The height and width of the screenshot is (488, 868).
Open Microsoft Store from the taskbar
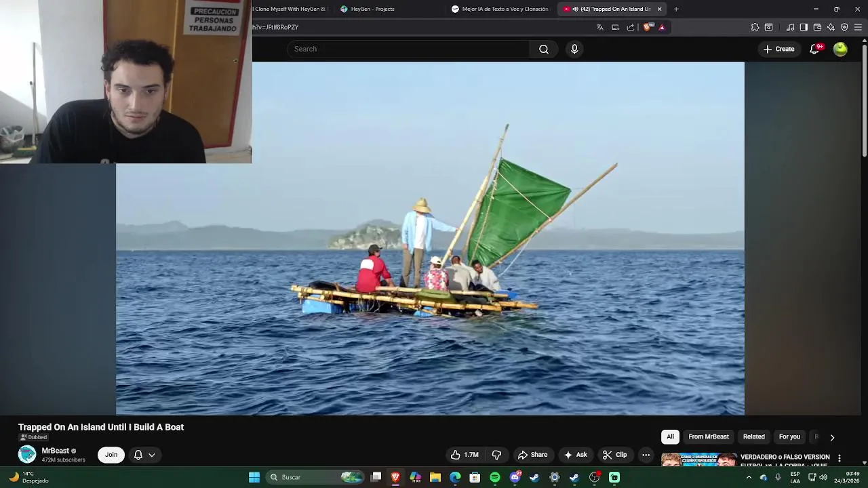click(475, 477)
